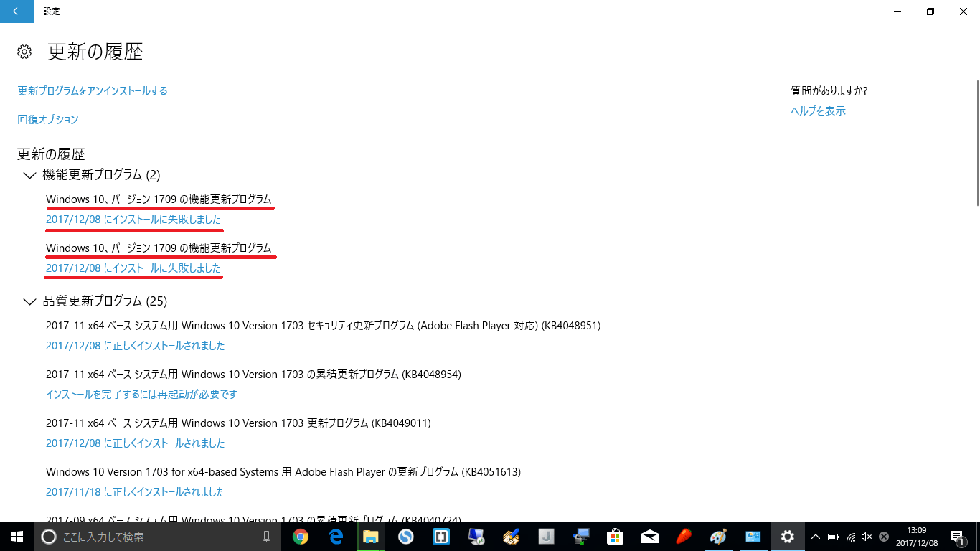The width and height of the screenshot is (980, 551).
Task: Click インストールを完了するには再起動が必要です link
Action: tap(141, 395)
